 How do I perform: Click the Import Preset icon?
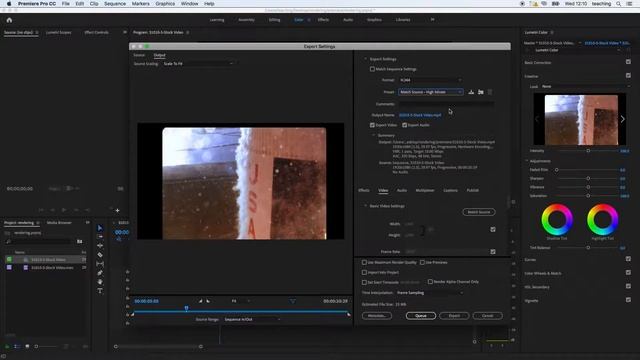[480, 92]
